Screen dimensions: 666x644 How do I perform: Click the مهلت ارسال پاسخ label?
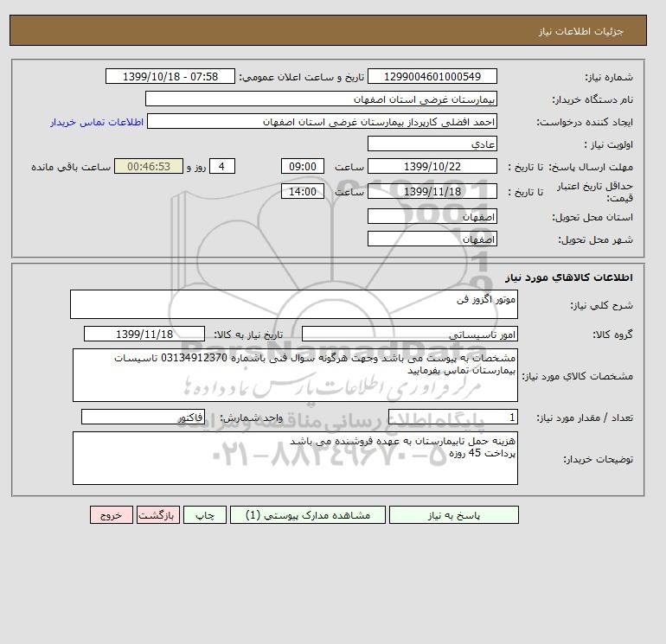tap(590, 167)
